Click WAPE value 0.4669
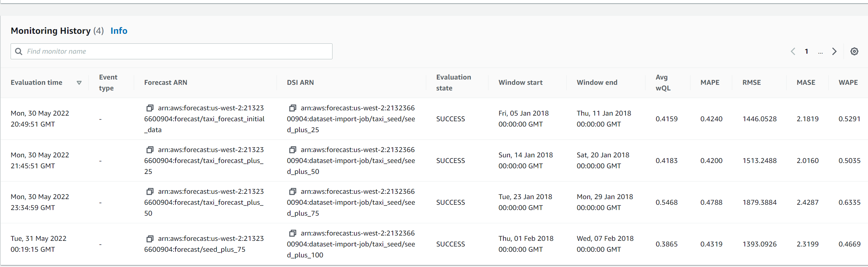868x267 pixels. click(849, 244)
